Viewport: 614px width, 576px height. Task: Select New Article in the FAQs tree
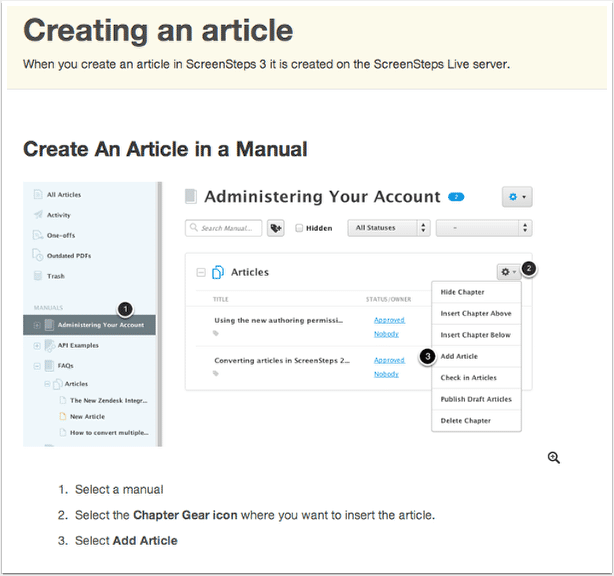tap(86, 416)
